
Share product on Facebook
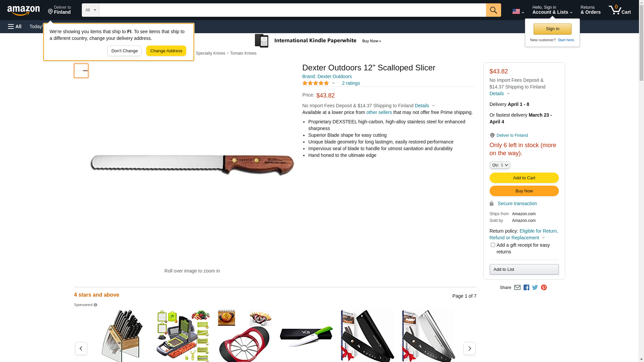click(526, 288)
